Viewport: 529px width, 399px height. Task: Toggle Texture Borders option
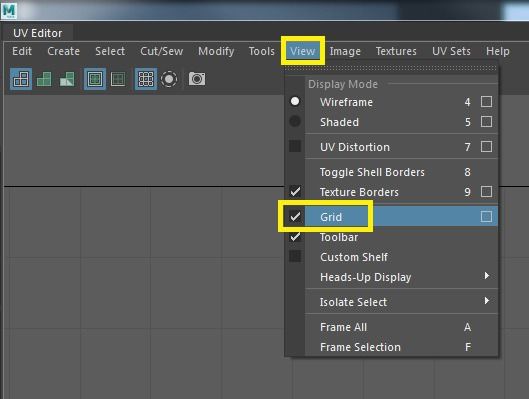point(391,192)
